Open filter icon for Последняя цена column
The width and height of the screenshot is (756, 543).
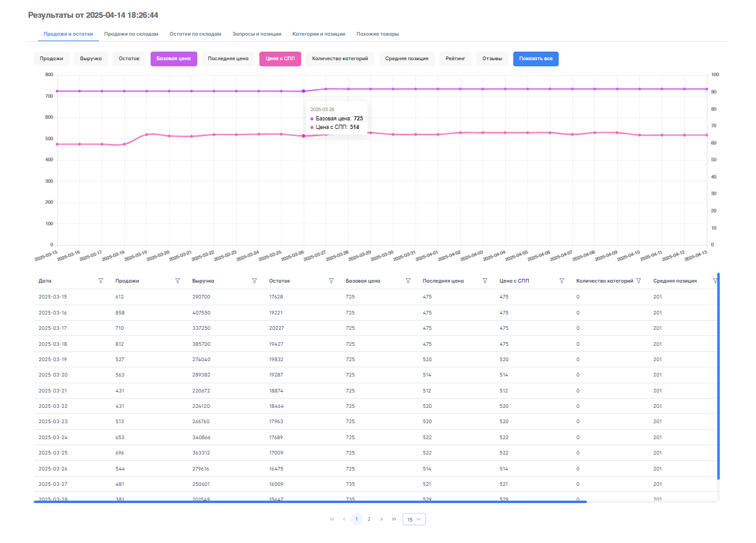485,281
